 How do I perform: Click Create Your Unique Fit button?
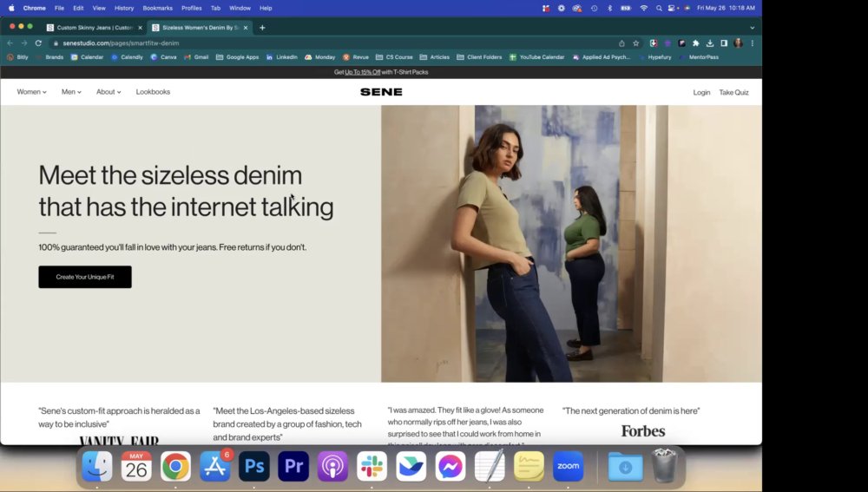coord(85,277)
